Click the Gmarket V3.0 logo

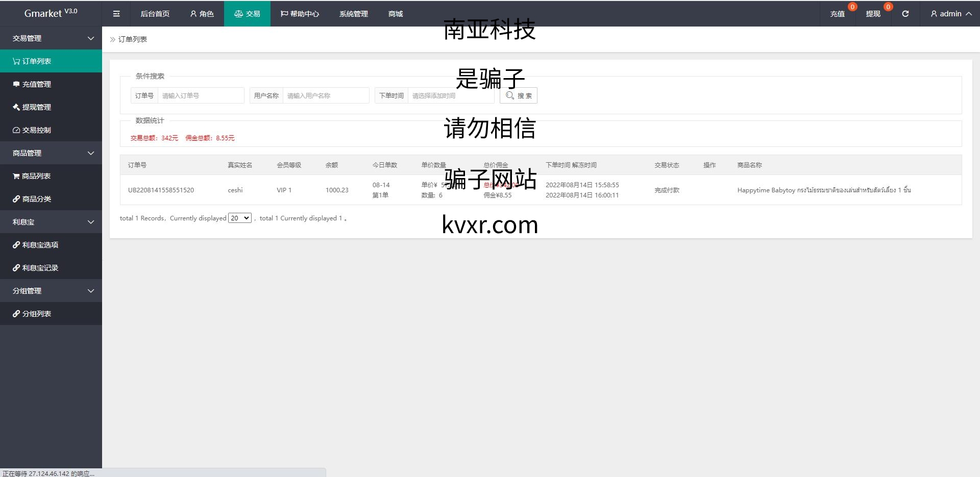coord(51,13)
